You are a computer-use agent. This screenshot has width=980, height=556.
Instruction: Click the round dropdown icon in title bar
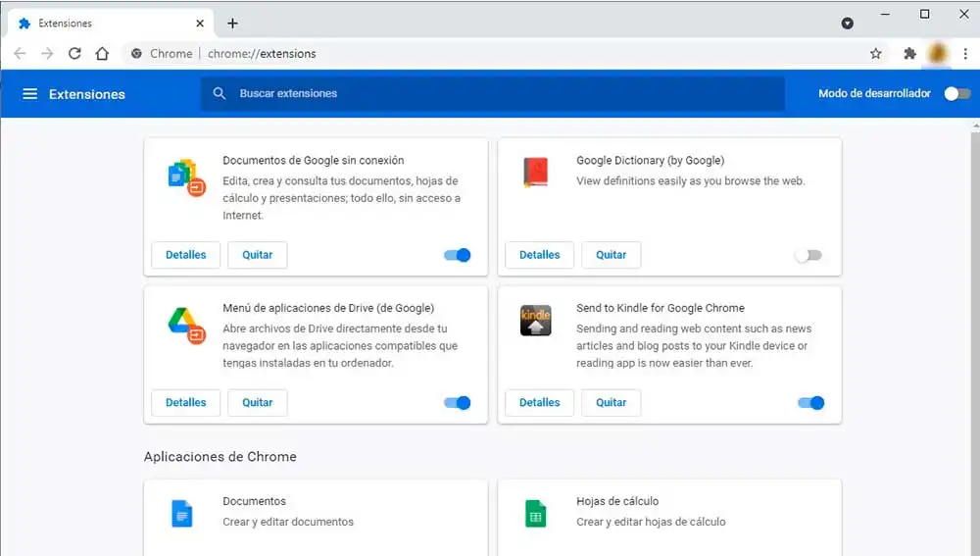click(848, 24)
